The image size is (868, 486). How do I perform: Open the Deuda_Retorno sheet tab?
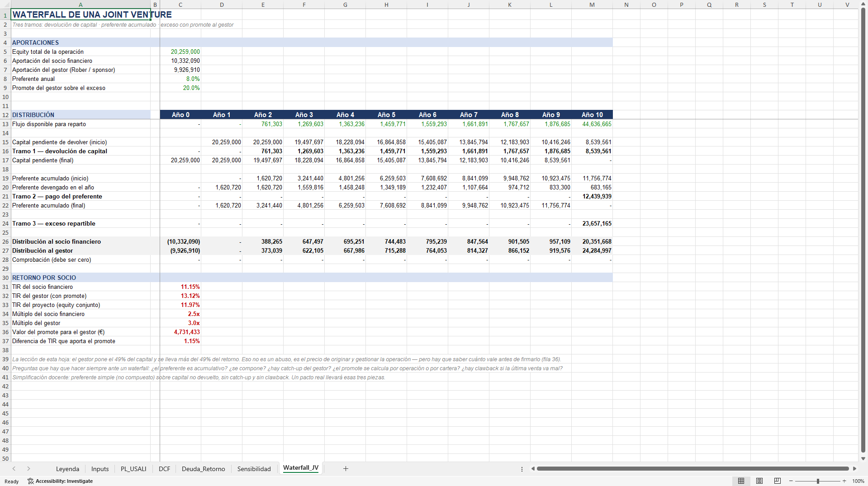(203, 469)
